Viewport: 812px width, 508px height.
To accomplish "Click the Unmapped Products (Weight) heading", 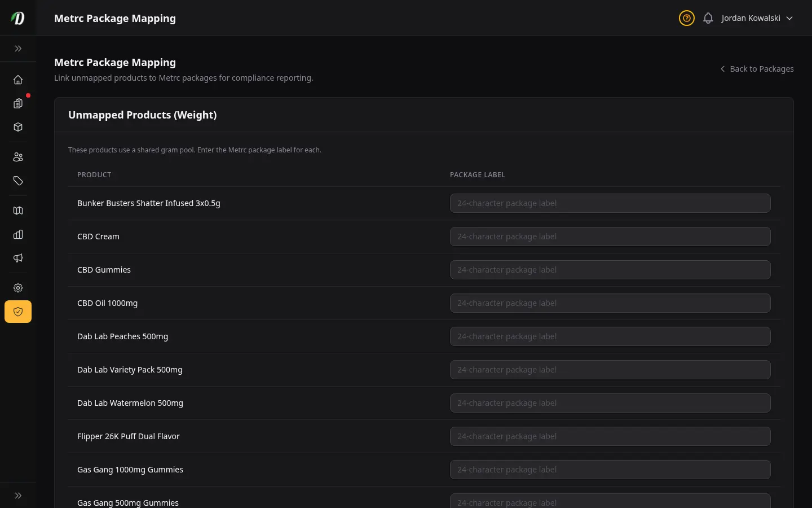I will pos(142,115).
